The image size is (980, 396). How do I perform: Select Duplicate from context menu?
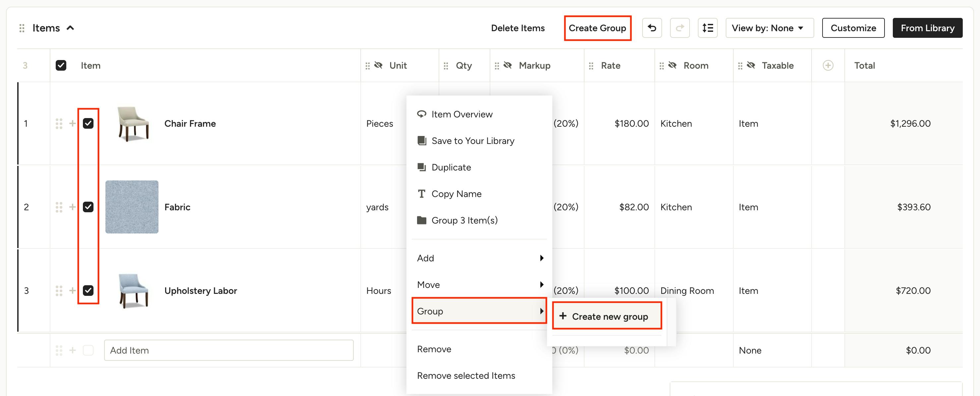pos(451,167)
